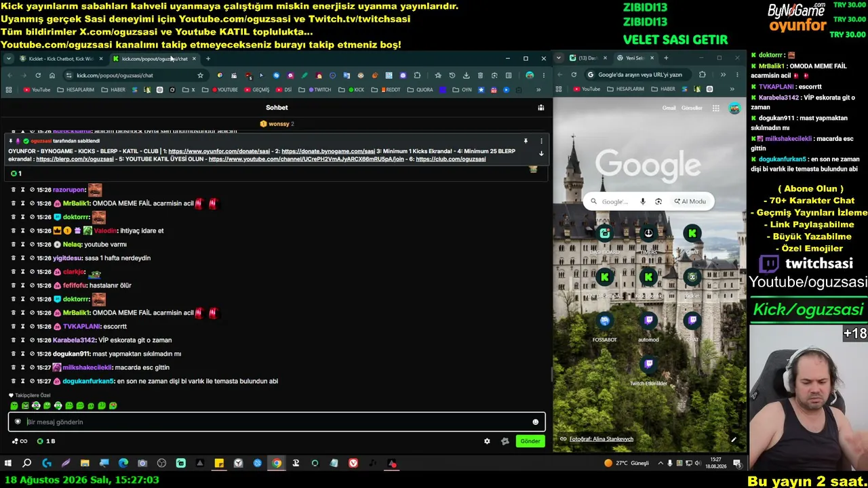
Task: Open the DASHBOARD shortcut on the Google new tab
Action: pos(604,239)
